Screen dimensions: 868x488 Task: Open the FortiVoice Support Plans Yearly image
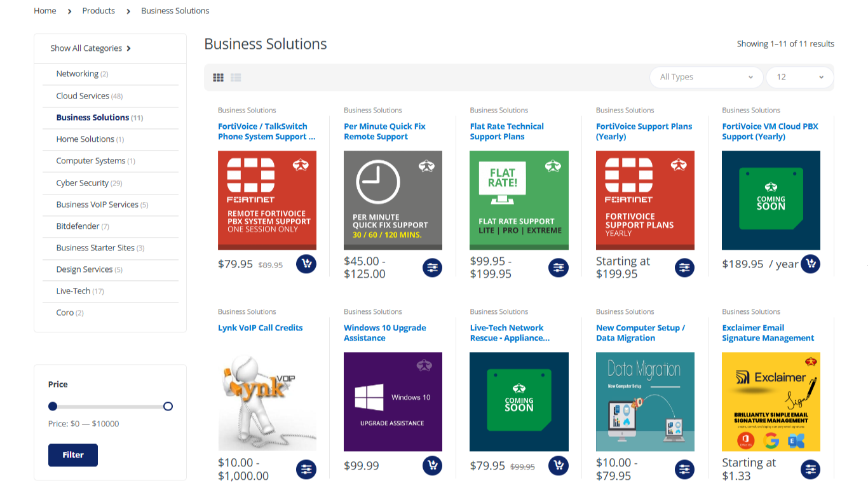coord(645,200)
